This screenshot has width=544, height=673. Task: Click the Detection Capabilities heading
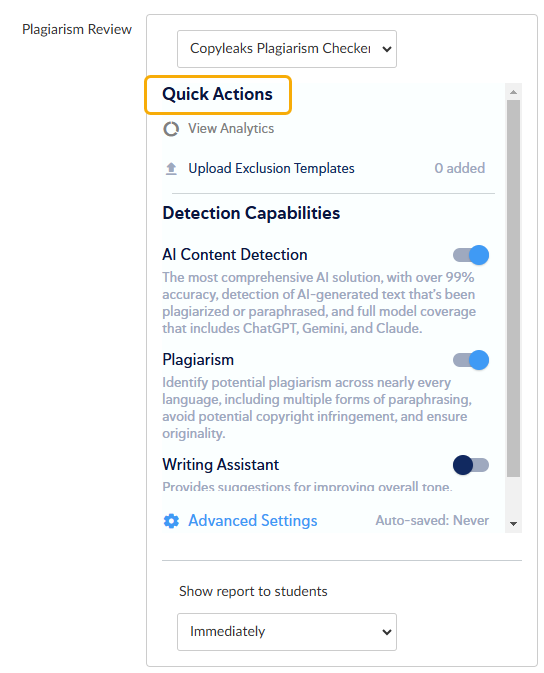pos(251,213)
